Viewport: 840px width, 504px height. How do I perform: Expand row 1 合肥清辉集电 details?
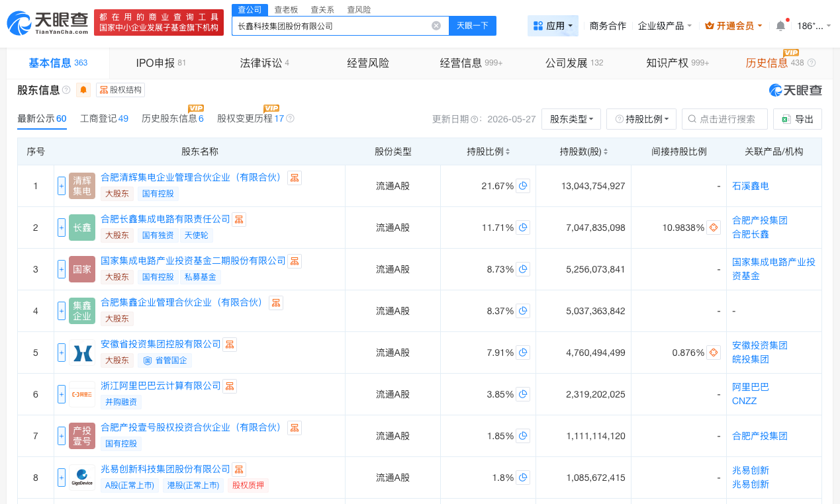tap(62, 186)
